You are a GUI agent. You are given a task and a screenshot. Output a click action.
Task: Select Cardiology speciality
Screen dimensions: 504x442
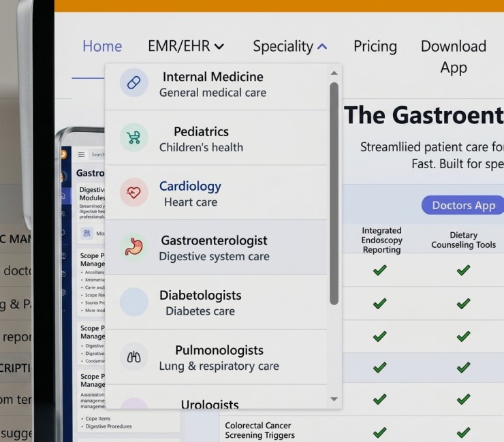point(216,193)
